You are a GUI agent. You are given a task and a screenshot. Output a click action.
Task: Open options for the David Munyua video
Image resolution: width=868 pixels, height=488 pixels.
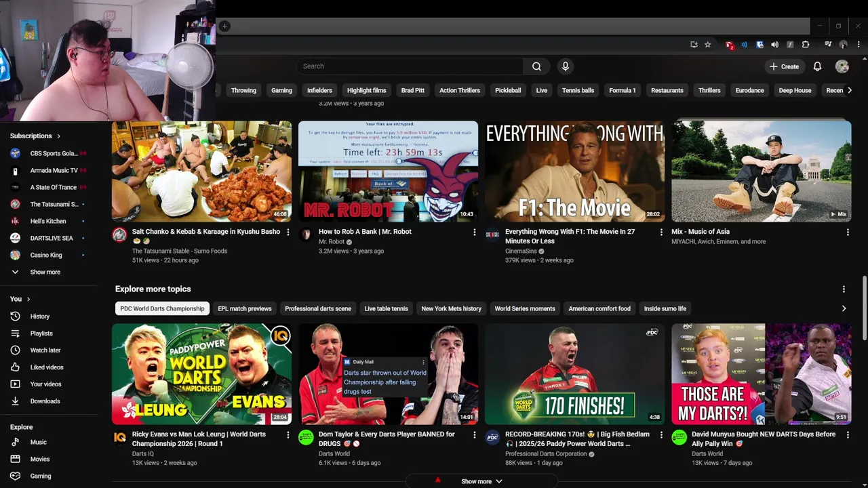[847, 435]
